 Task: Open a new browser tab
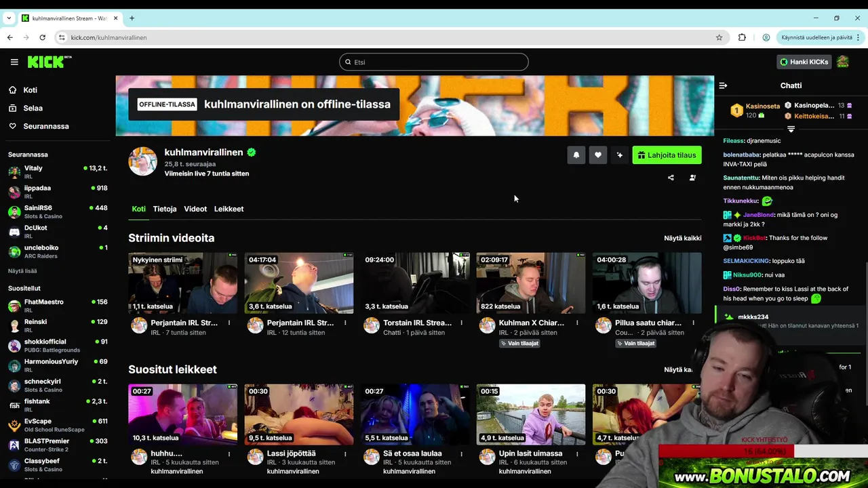[x=132, y=18]
